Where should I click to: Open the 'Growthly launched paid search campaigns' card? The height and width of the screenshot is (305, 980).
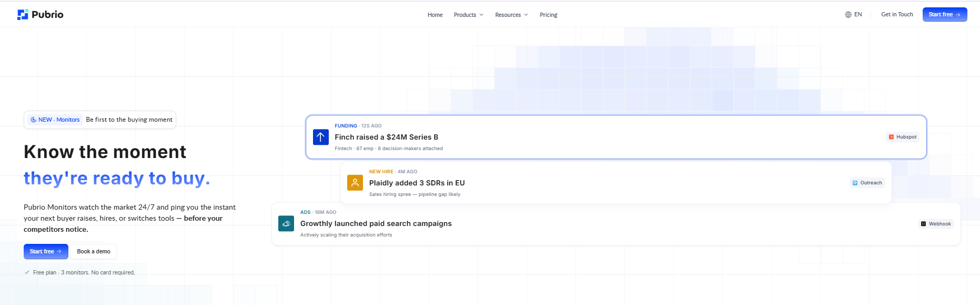pyautogui.click(x=616, y=224)
